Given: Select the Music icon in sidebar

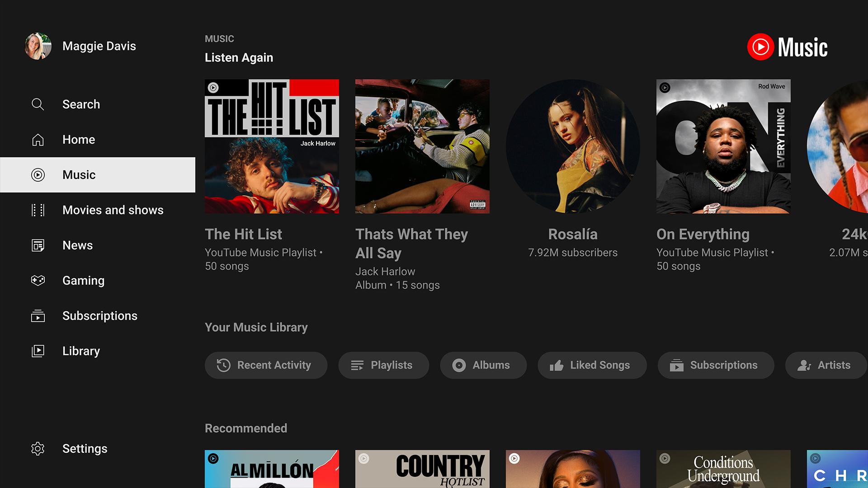Looking at the screenshot, I should pyautogui.click(x=38, y=174).
